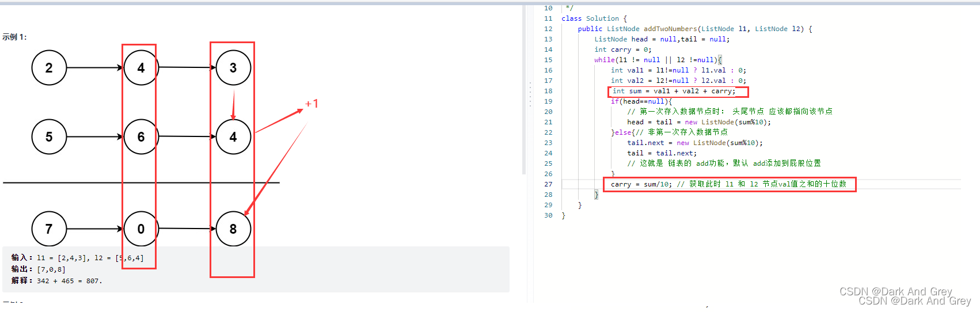Select node 8 ending the result list
Screen dimensions: 980x312
pyautogui.click(x=233, y=229)
